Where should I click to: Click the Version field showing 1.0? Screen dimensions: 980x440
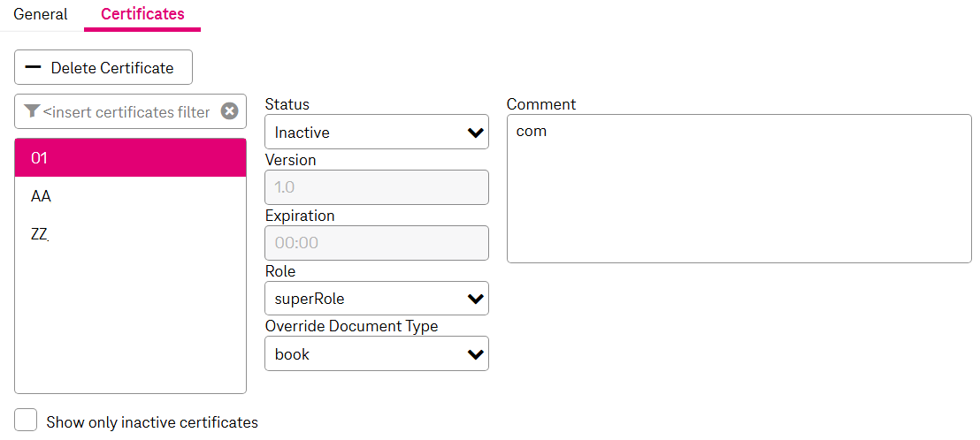[x=376, y=188]
